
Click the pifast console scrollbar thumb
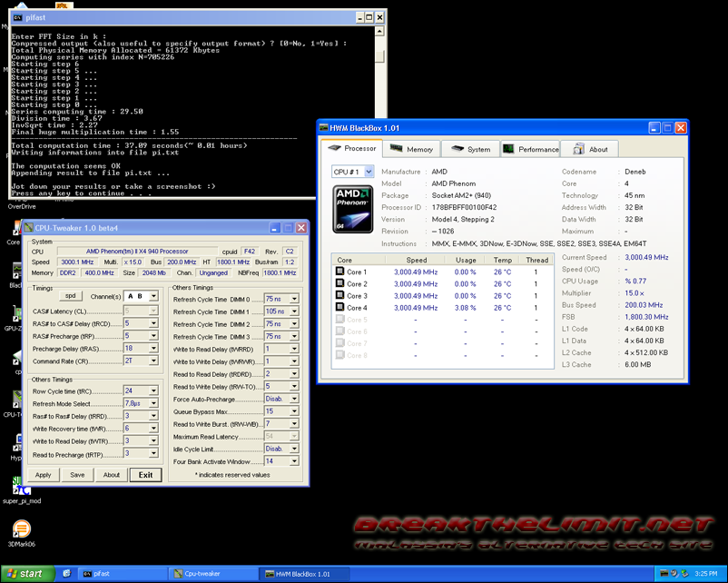379,56
